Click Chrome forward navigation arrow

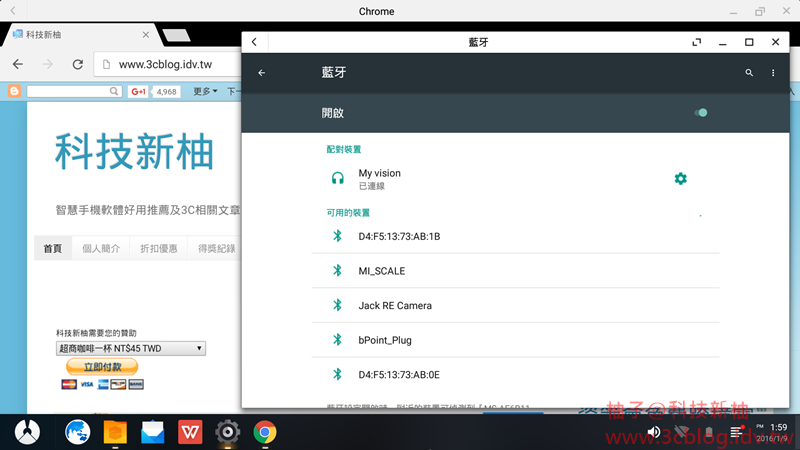(47, 64)
